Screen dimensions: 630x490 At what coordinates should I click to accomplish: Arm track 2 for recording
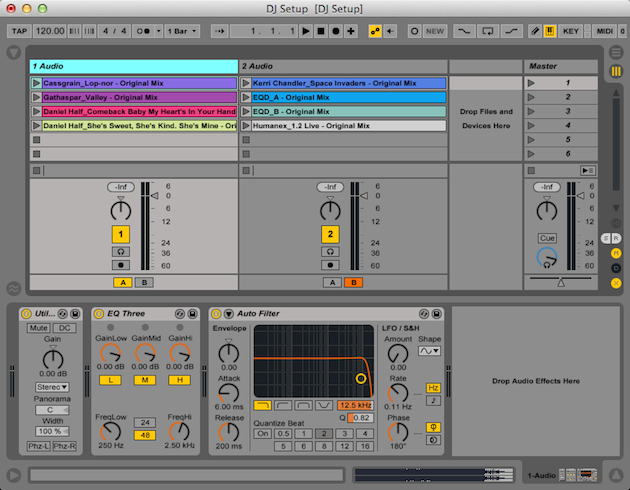(x=330, y=265)
